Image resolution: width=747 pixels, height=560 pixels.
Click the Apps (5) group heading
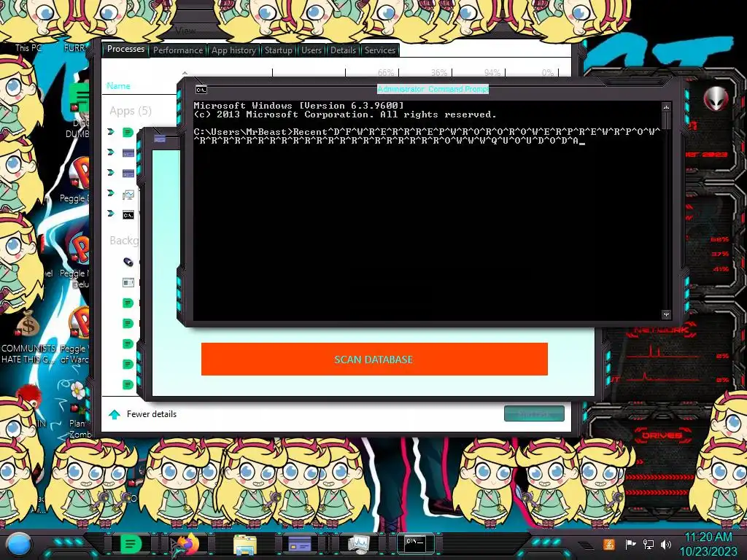coord(131,111)
